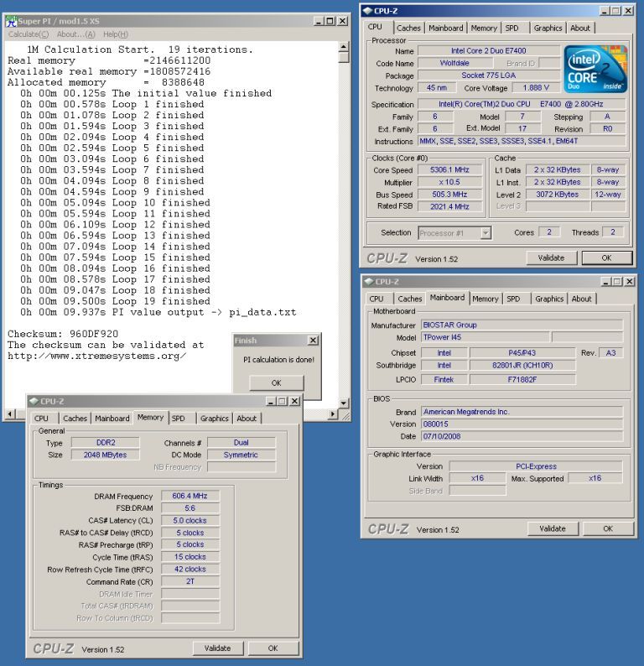The height and width of the screenshot is (666, 644).
Task: Click the CAS# Latency value 5.0 clocks
Action: 190,521
